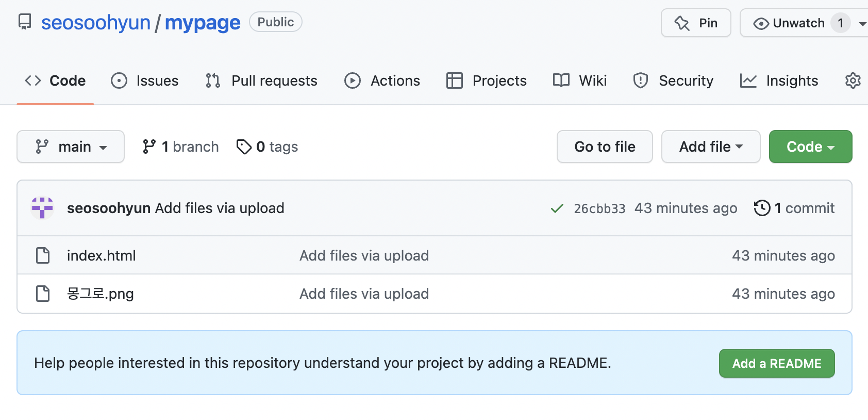
Task: Click the Go to file button
Action: [x=605, y=147]
